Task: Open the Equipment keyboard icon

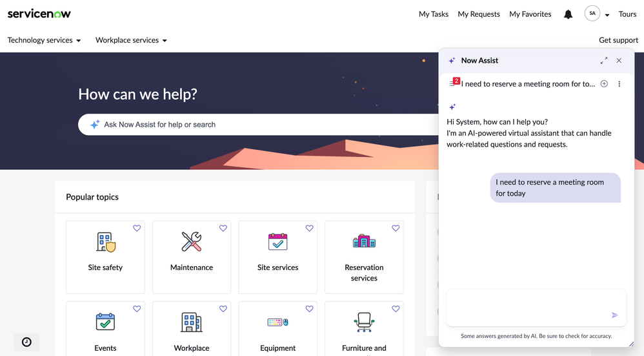Action: click(x=277, y=322)
